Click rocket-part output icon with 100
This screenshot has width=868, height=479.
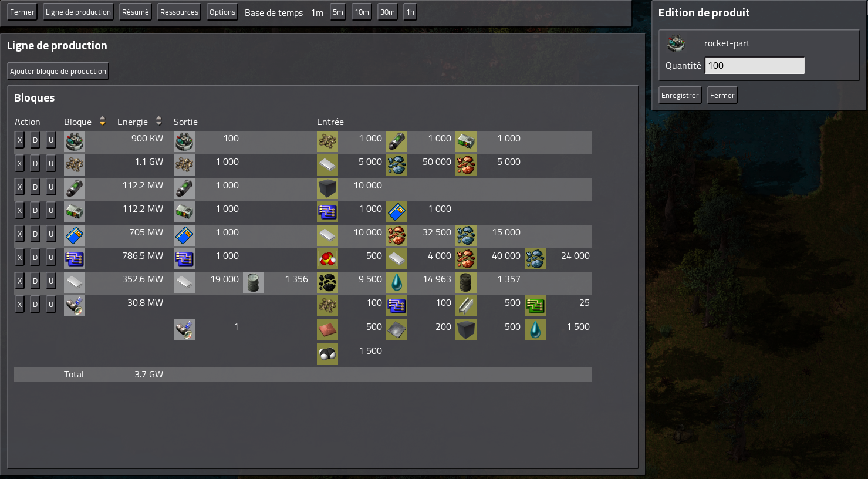184,141
